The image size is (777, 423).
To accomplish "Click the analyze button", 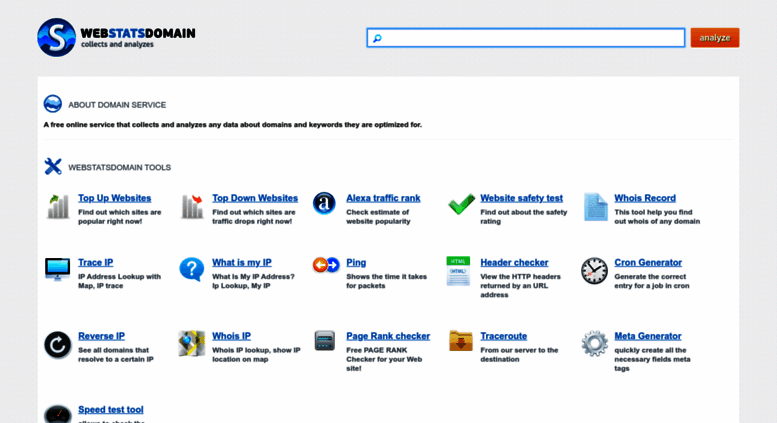I will pos(715,38).
